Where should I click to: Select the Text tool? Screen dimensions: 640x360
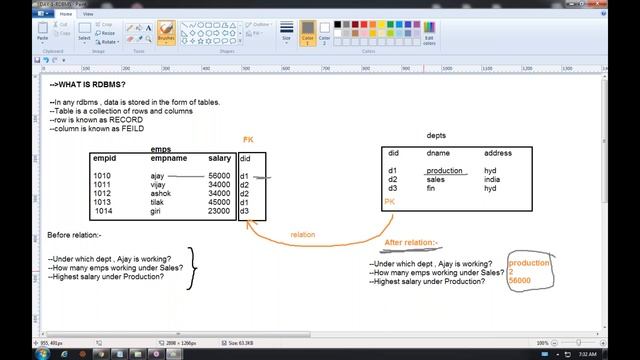pos(148,28)
